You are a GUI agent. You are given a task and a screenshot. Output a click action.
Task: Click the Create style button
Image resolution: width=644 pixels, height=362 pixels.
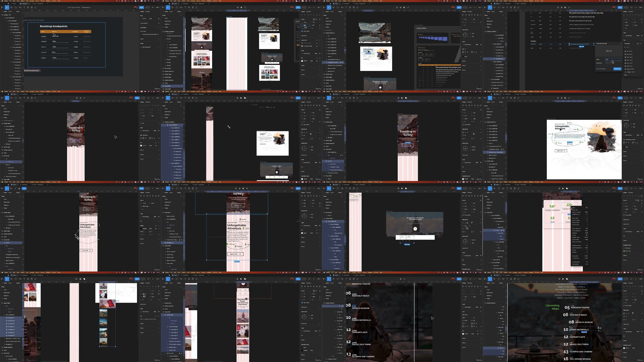click(x=617, y=69)
